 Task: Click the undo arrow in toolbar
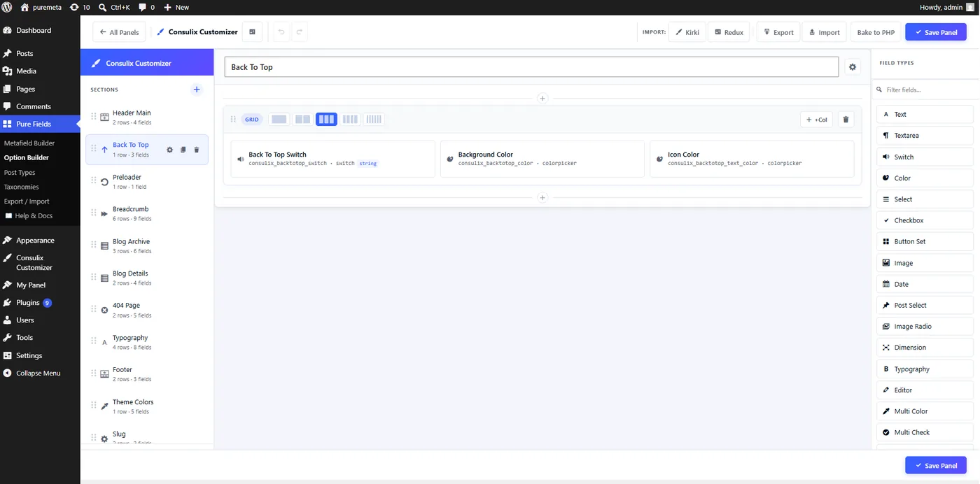pos(281,32)
